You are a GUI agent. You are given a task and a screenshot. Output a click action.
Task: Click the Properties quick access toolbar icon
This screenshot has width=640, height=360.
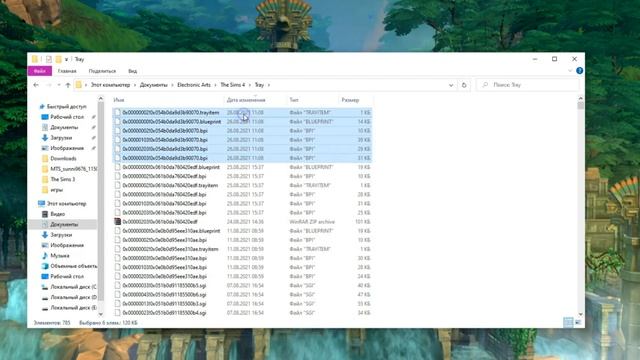[49, 59]
